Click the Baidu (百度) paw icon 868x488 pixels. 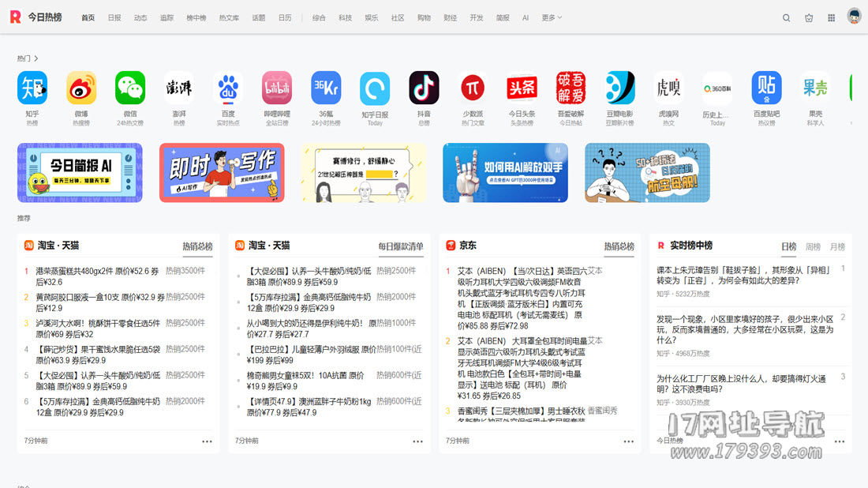(x=228, y=88)
